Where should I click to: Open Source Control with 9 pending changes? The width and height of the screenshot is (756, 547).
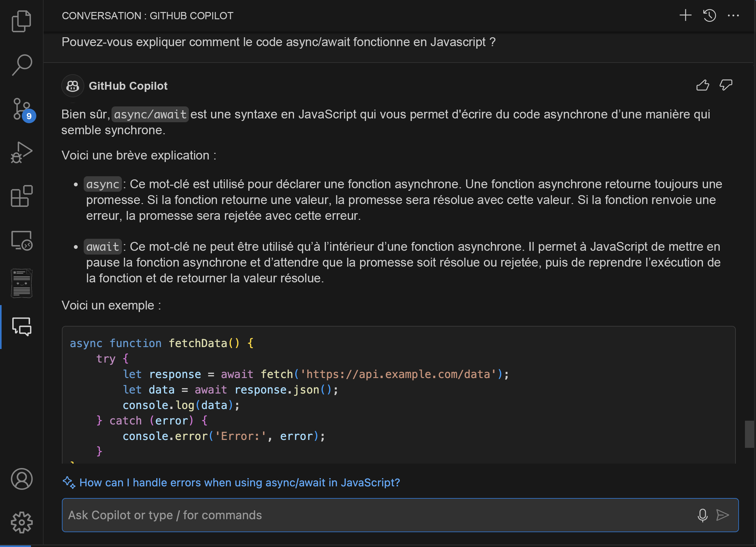coord(23,109)
